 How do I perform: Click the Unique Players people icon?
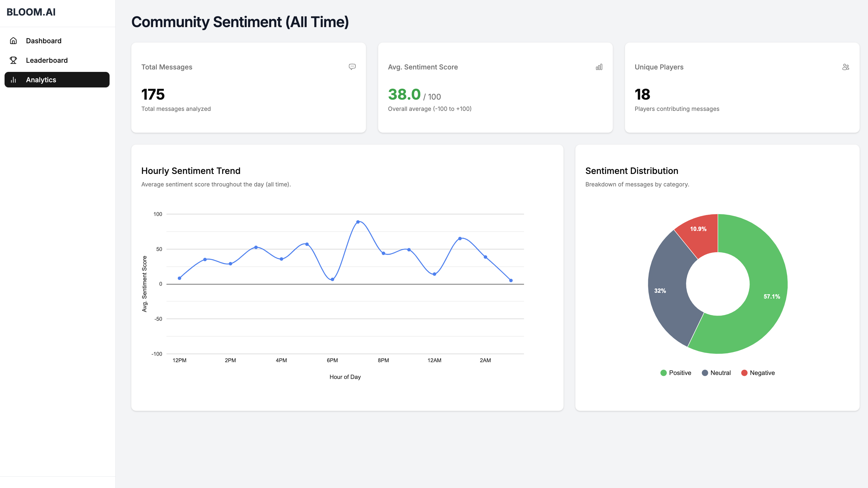pyautogui.click(x=845, y=67)
